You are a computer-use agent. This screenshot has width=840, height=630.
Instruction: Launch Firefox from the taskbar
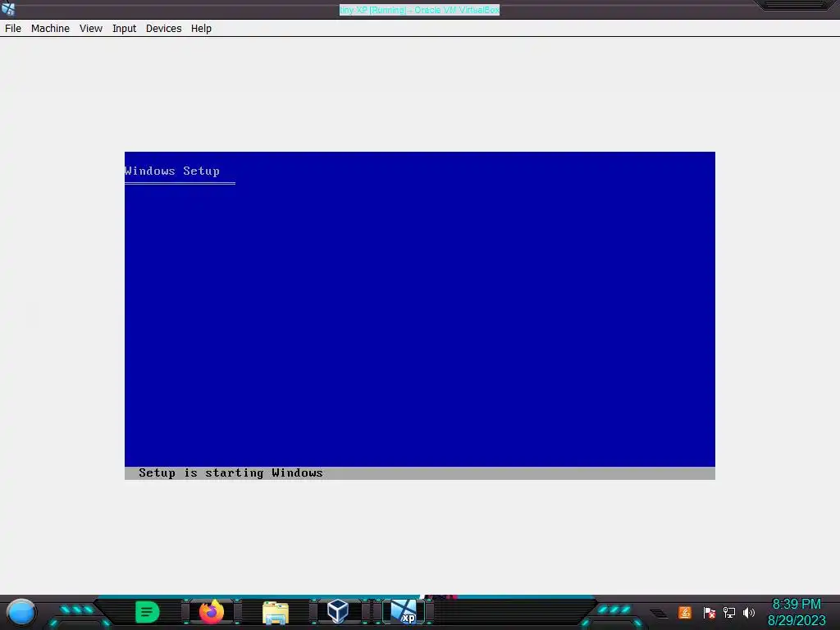(x=212, y=612)
